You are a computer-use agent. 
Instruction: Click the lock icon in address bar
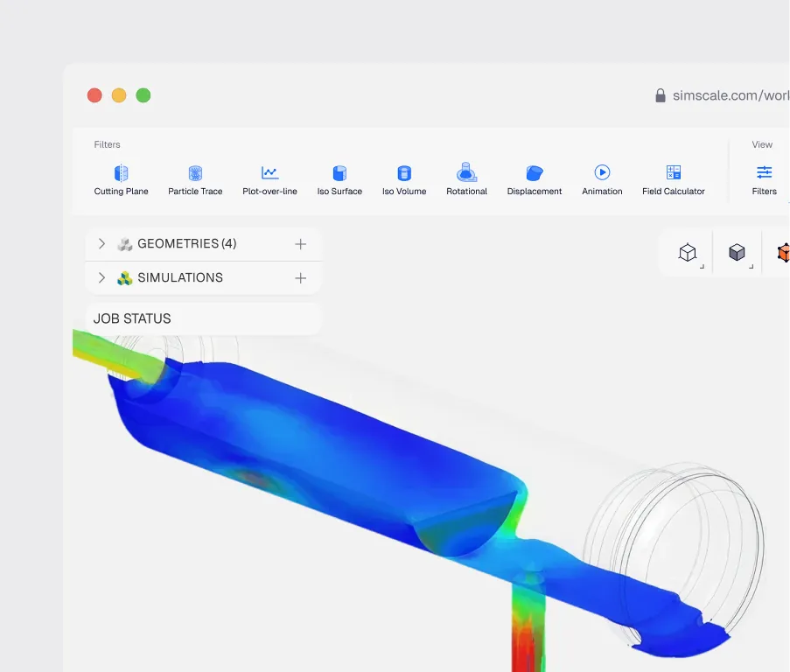pos(660,95)
